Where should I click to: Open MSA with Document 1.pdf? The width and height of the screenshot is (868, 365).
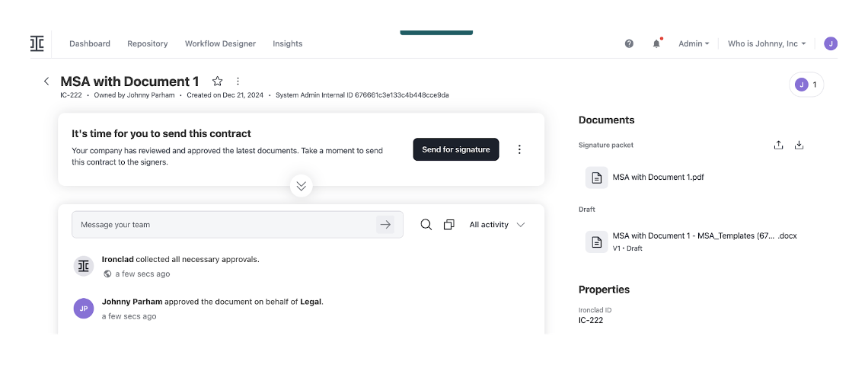pyautogui.click(x=658, y=178)
